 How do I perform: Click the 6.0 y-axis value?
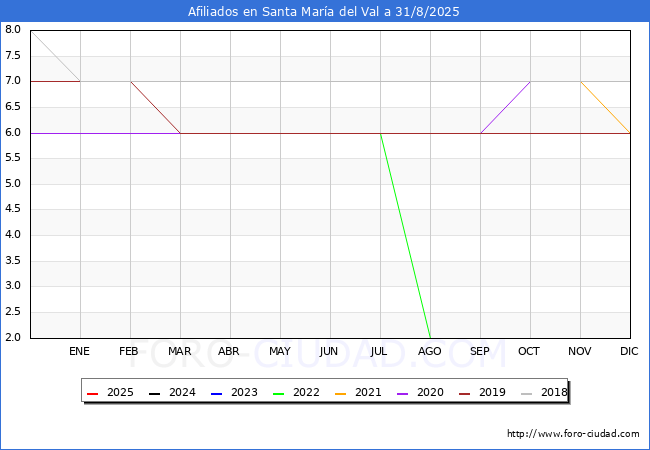point(13,133)
